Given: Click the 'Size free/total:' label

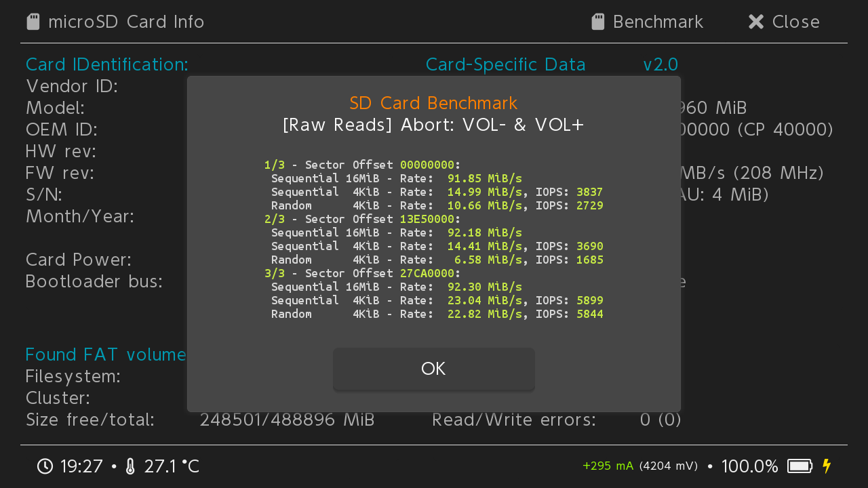Looking at the screenshot, I should pyautogui.click(x=90, y=420).
